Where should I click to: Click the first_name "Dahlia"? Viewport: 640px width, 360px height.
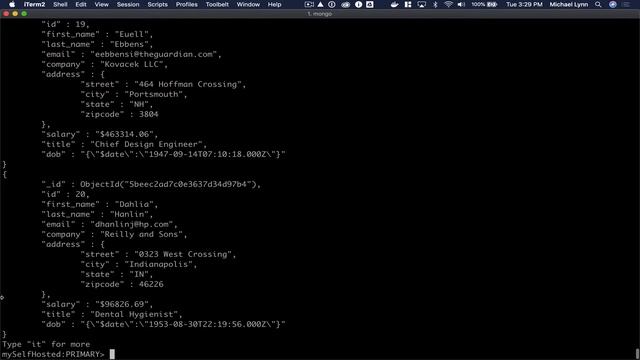(x=134, y=204)
